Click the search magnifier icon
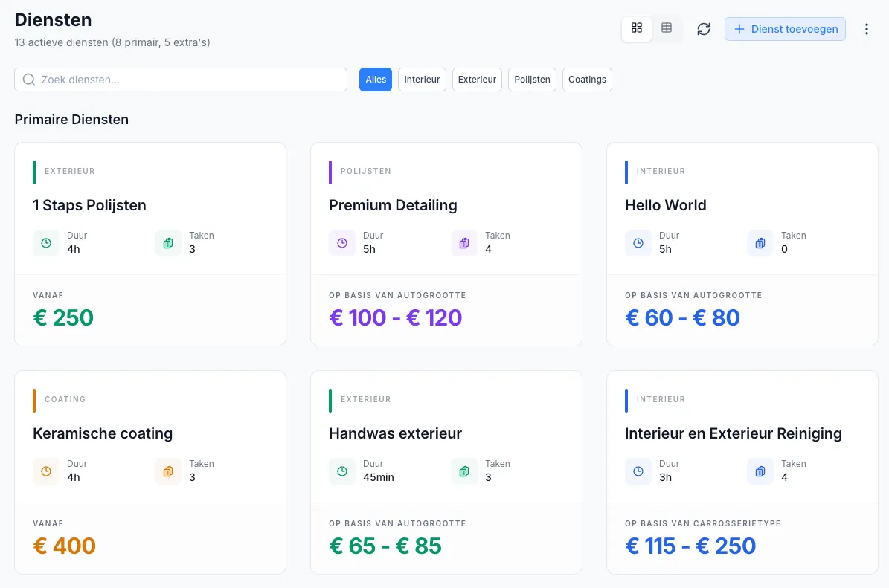This screenshot has width=889, height=588. (x=29, y=80)
